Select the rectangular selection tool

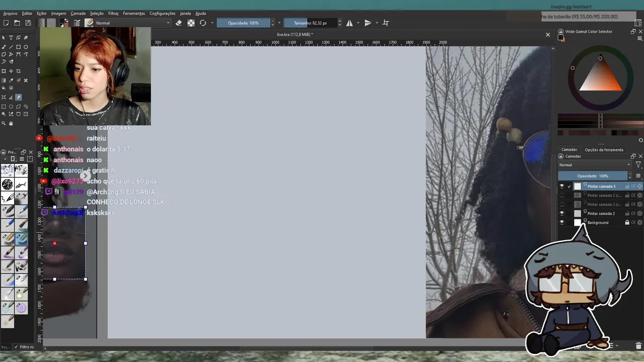[4, 107]
